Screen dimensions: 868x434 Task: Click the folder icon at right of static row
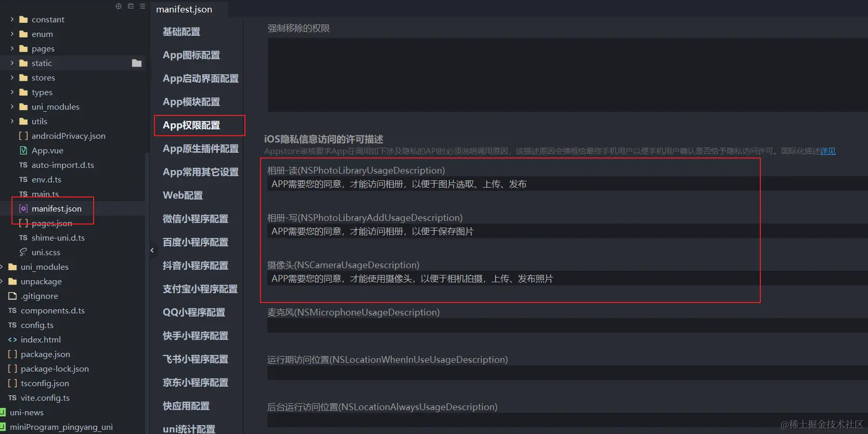[137, 63]
